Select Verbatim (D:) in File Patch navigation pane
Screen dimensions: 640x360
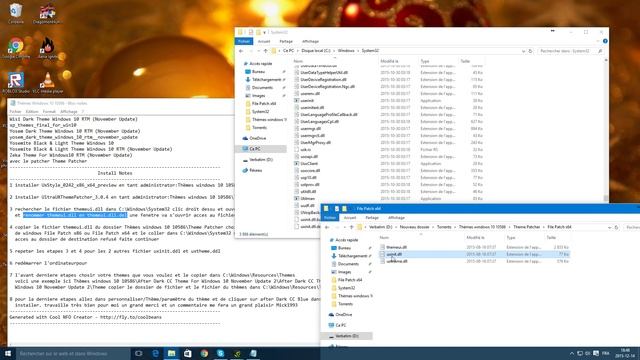pos(347,336)
